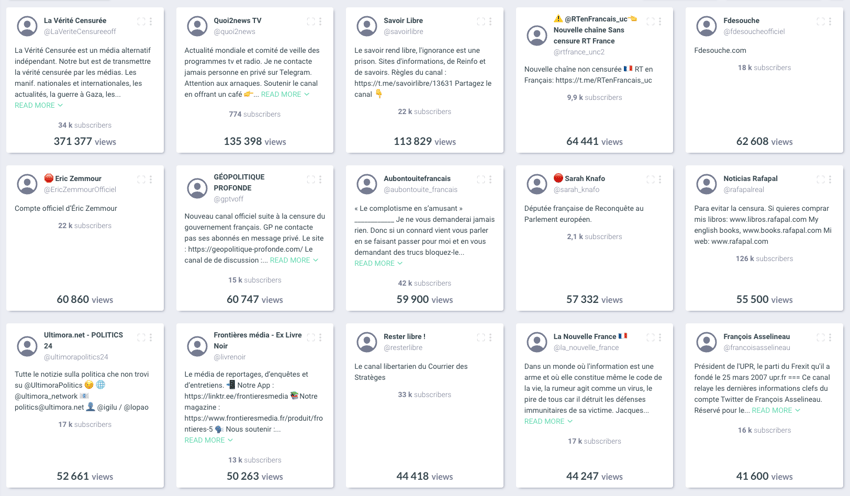Image resolution: width=850 pixels, height=496 pixels.
Task: Expand READ MORE on Aubontouitefrancais card
Action: (378, 263)
